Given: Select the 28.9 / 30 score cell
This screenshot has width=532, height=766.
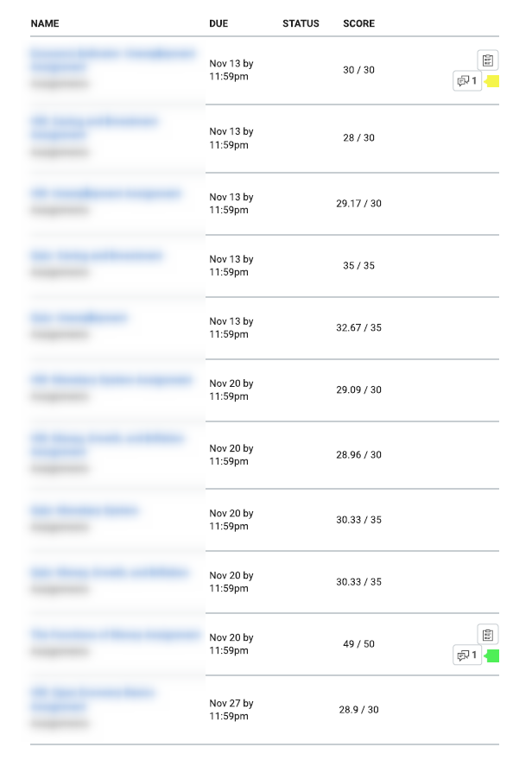Looking at the screenshot, I should click(358, 709).
